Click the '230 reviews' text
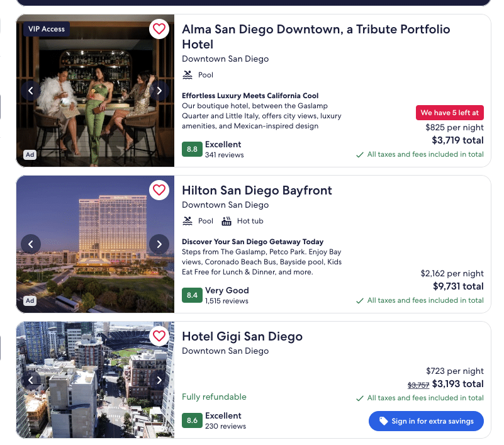Screen dimensions: 504x445 coord(225,426)
